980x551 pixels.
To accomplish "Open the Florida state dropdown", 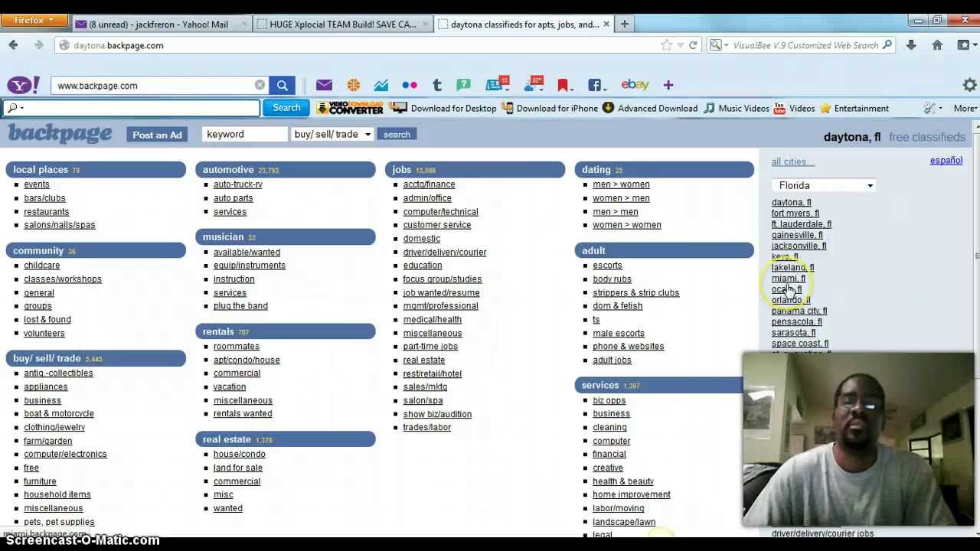I will point(823,185).
